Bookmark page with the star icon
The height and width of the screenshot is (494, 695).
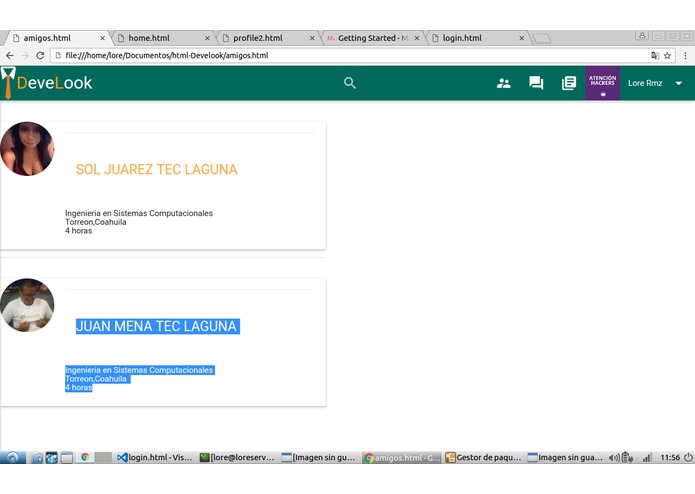[667, 55]
